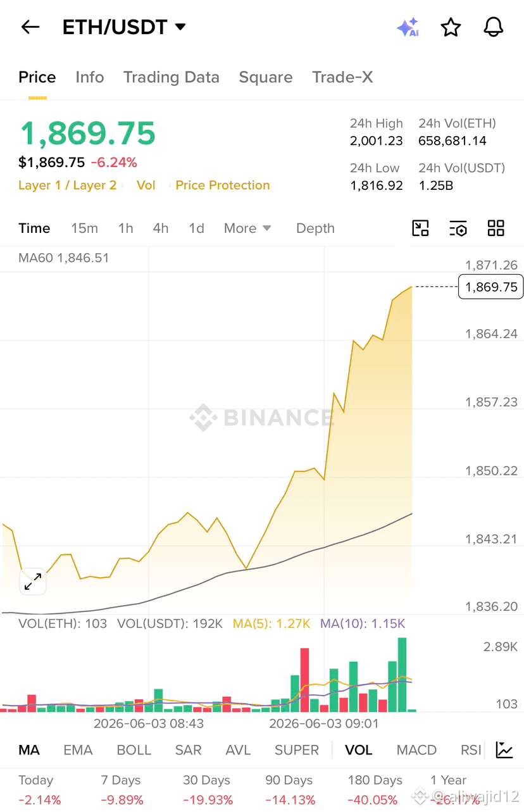Open price alert bell icon

coord(493,27)
